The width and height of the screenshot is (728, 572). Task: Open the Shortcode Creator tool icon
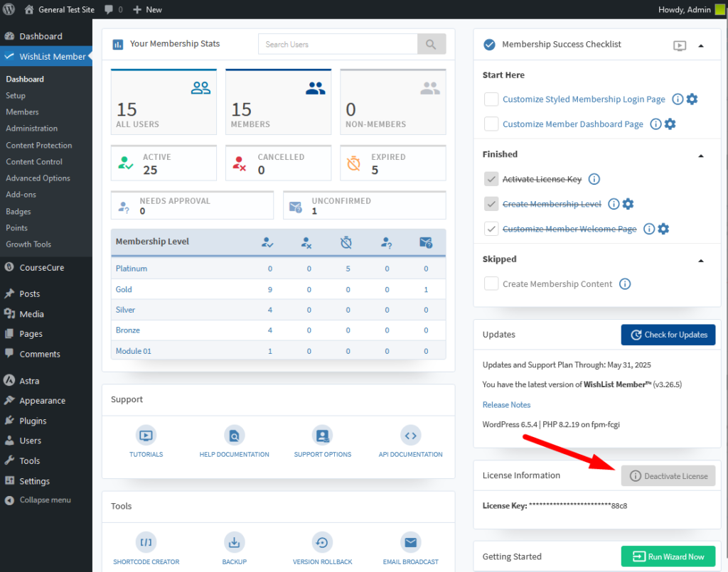[146, 541]
